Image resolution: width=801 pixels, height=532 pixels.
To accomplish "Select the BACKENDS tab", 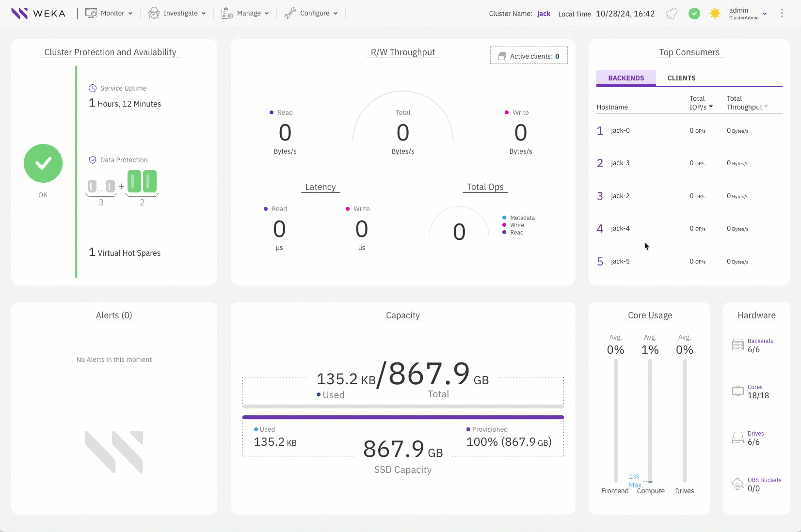I will 626,78.
